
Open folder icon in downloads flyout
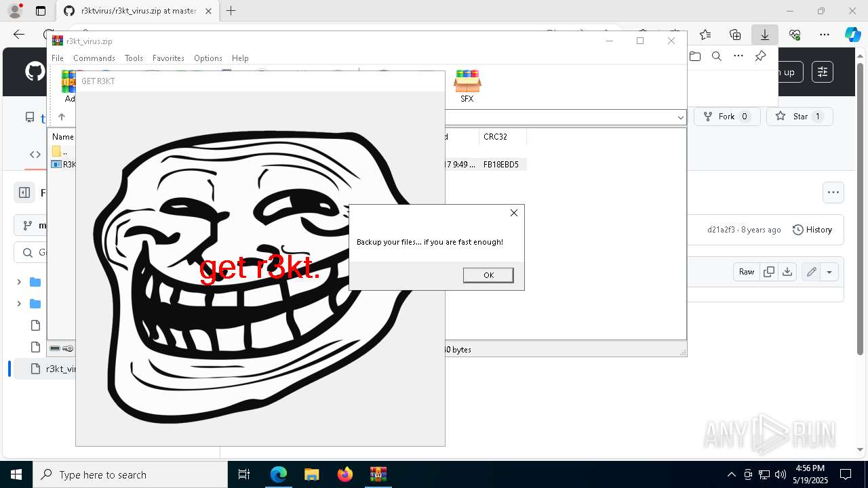695,56
